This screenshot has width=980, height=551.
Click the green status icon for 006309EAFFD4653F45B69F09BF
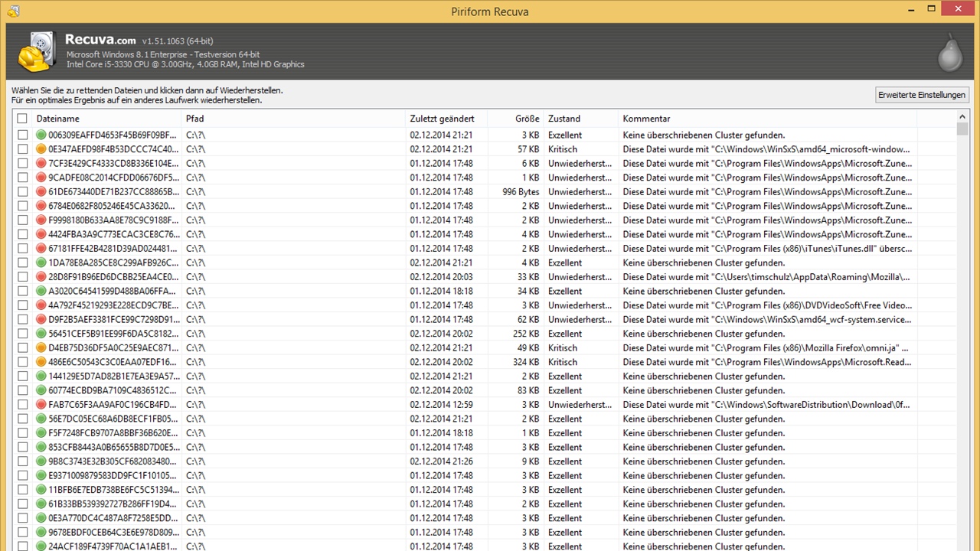click(41, 135)
